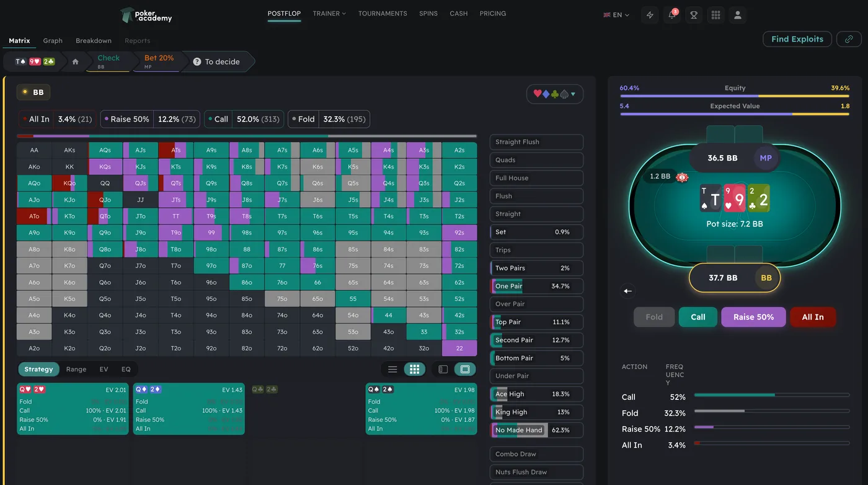Switch to grid view layout toggle
Viewport: 868px width, 485px height.
pyautogui.click(x=414, y=370)
